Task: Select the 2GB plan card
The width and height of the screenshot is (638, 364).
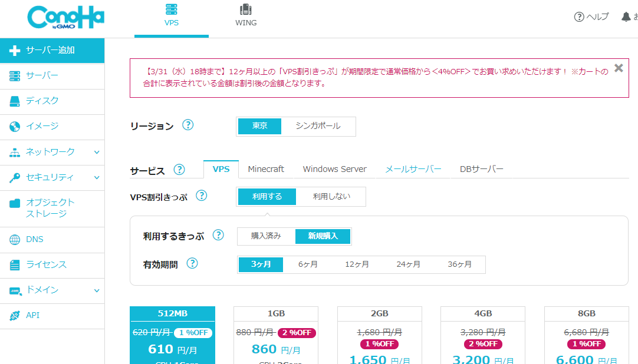Action: [379, 335]
